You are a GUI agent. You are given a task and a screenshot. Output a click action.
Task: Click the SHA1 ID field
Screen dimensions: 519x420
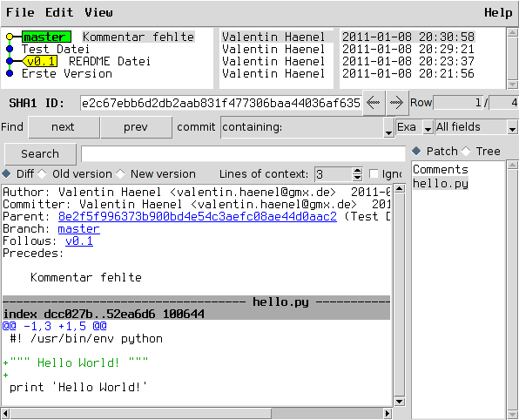(x=221, y=103)
